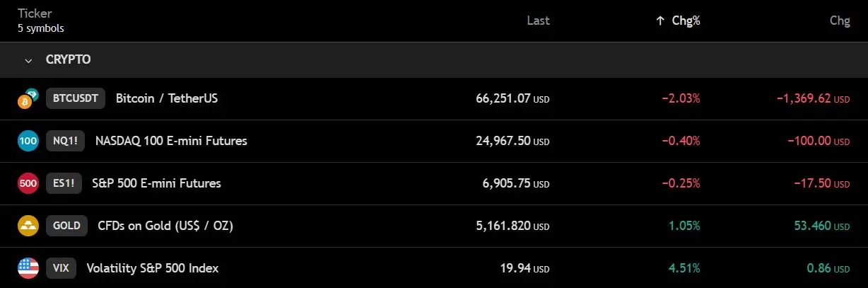
Task: Click the NASDAQ 100 round logo
Action: (28, 141)
